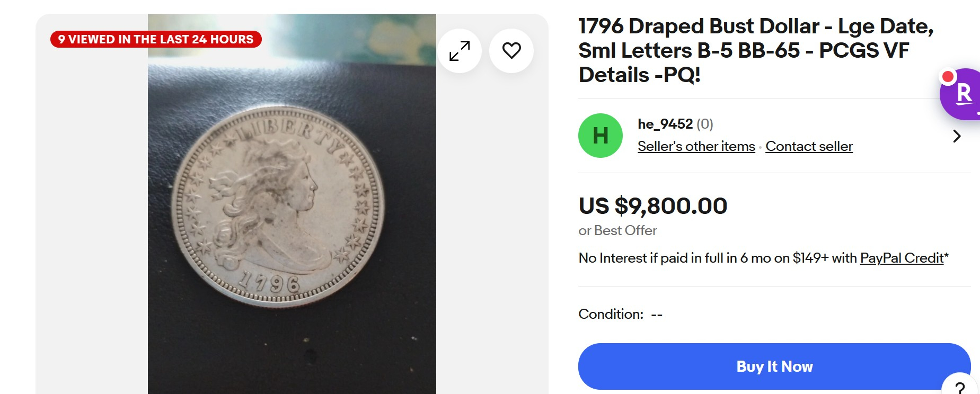Click the red notification dot on Rakuten
Screen dimensions: 980x394
(948, 77)
